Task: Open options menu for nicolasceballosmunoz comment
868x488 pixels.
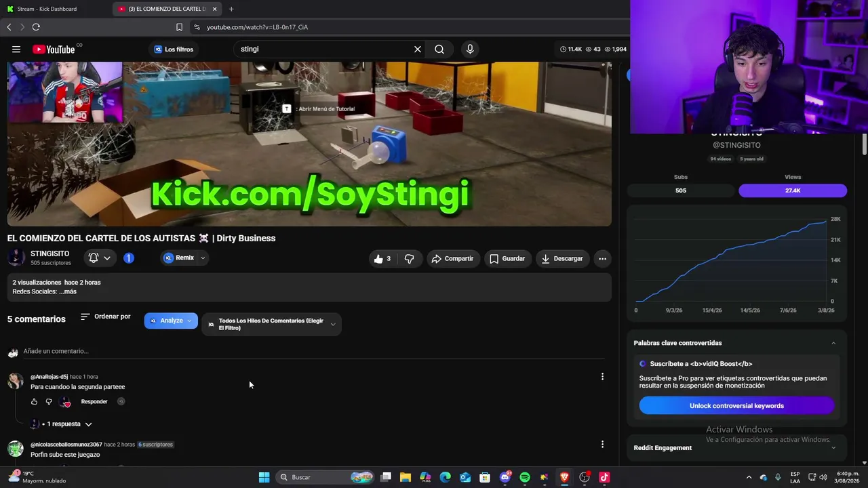Action: [602, 444]
